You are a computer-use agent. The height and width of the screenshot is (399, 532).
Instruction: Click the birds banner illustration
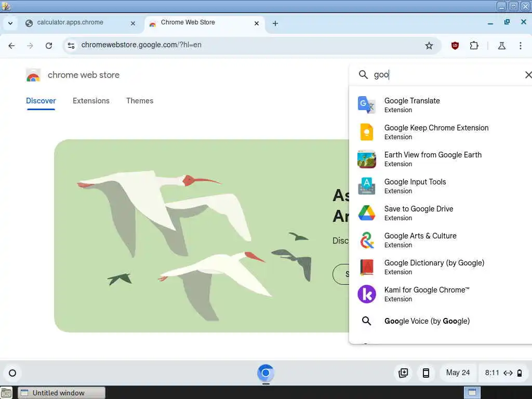tap(202, 236)
